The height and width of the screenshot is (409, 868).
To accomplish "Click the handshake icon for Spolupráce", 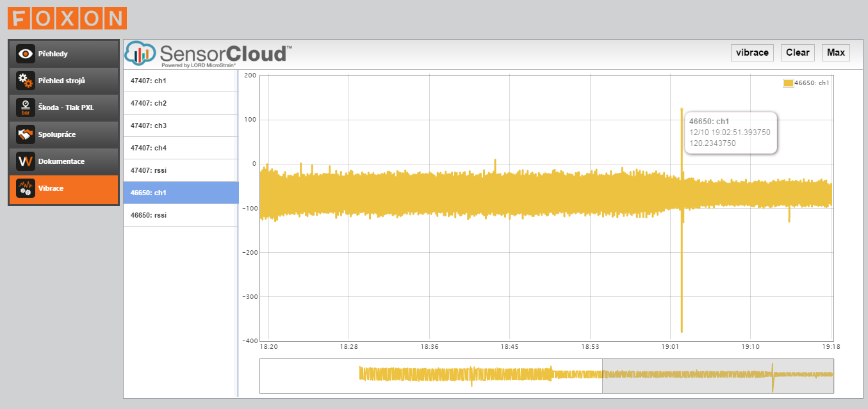I will 26,134.
